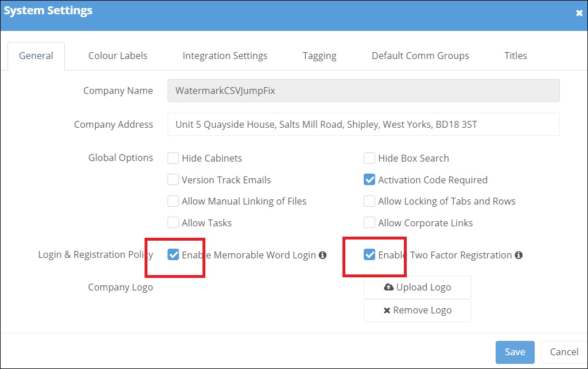
Task: Click the Upload Logo button
Action: 418,287
